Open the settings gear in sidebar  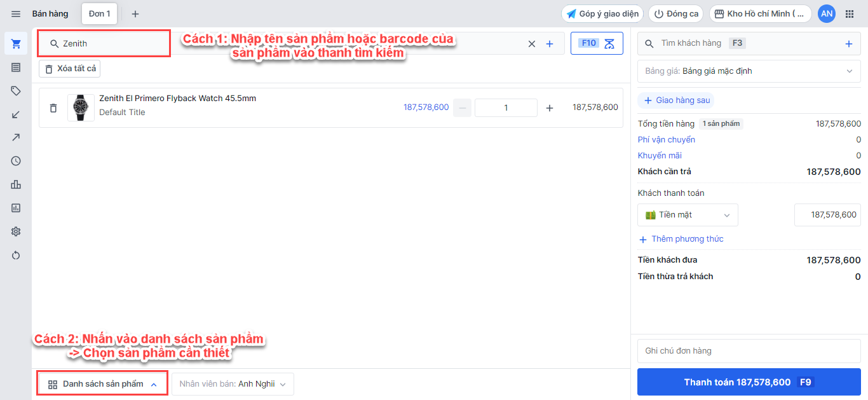click(16, 231)
